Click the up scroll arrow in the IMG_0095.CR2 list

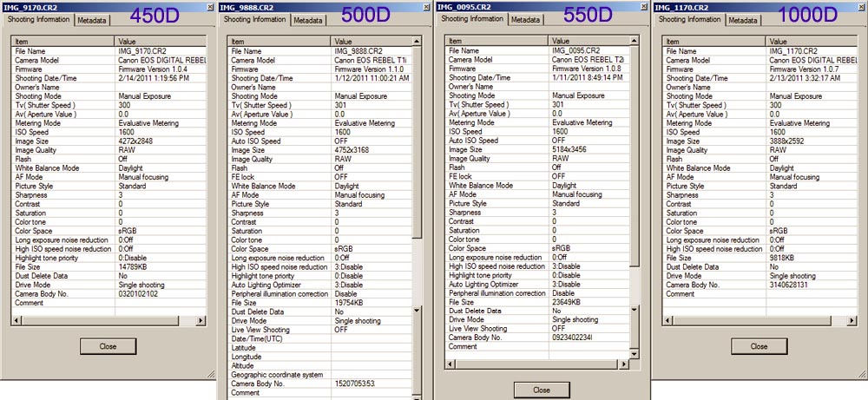click(635, 41)
